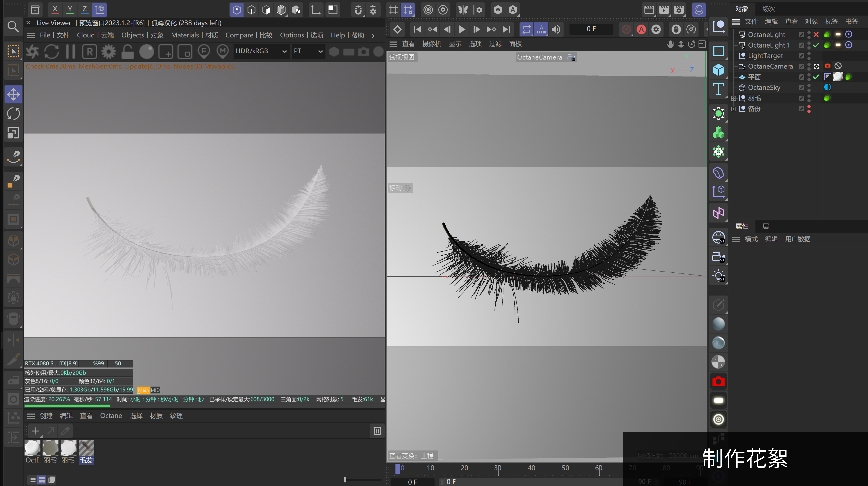
Task: Click the pick material M icon
Action: [222, 51]
